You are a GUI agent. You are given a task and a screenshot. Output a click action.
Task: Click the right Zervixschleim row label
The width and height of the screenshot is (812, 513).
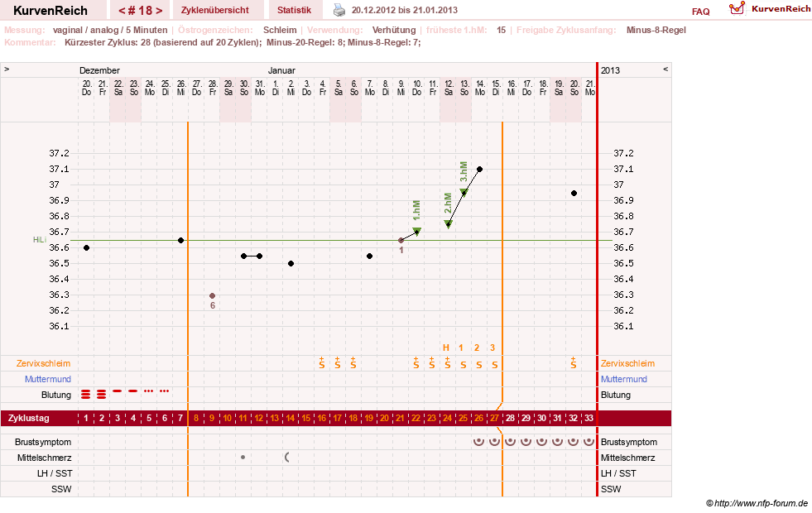627,363
